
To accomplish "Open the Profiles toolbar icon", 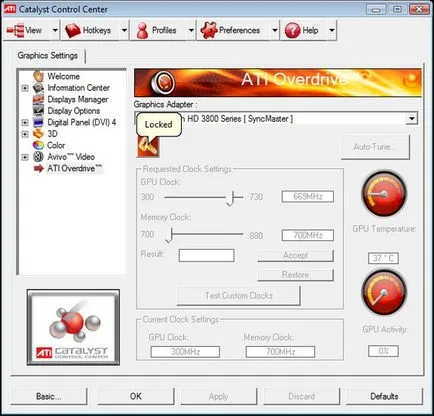I will [143, 31].
